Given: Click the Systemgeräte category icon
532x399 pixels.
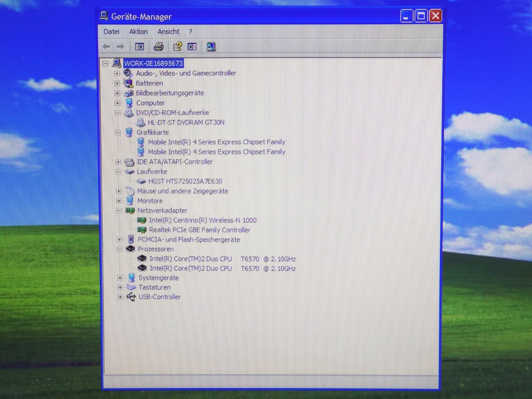Looking at the screenshot, I should point(132,278).
